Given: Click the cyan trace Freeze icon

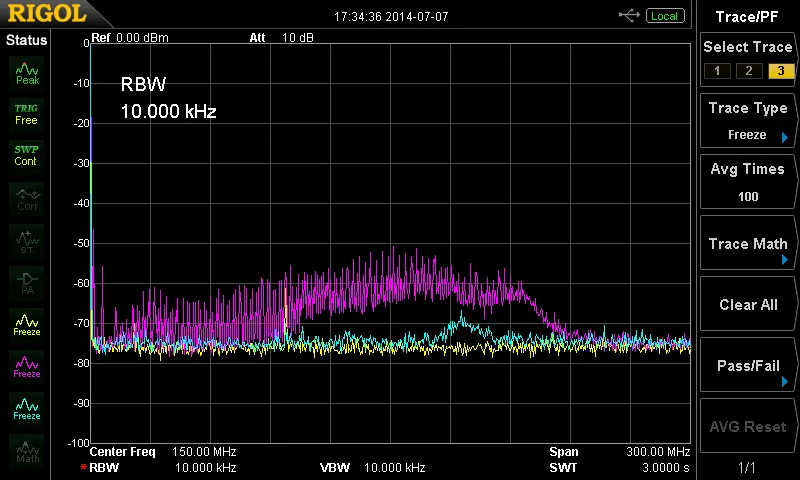Looking at the screenshot, I should click(x=27, y=409).
